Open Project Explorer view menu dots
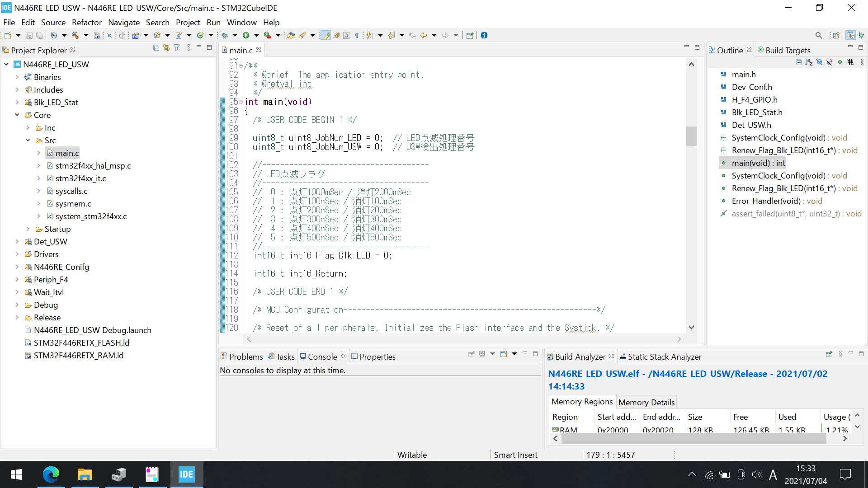The width and height of the screenshot is (868, 488). (x=189, y=48)
